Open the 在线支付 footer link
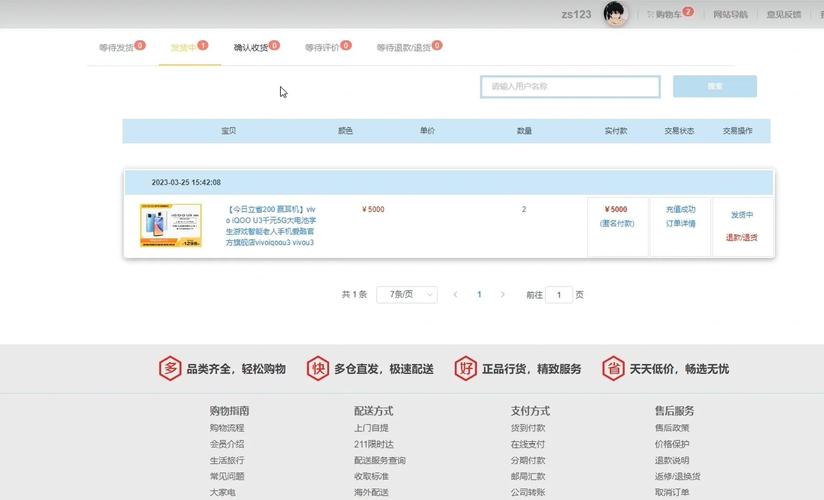 click(x=528, y=444)
